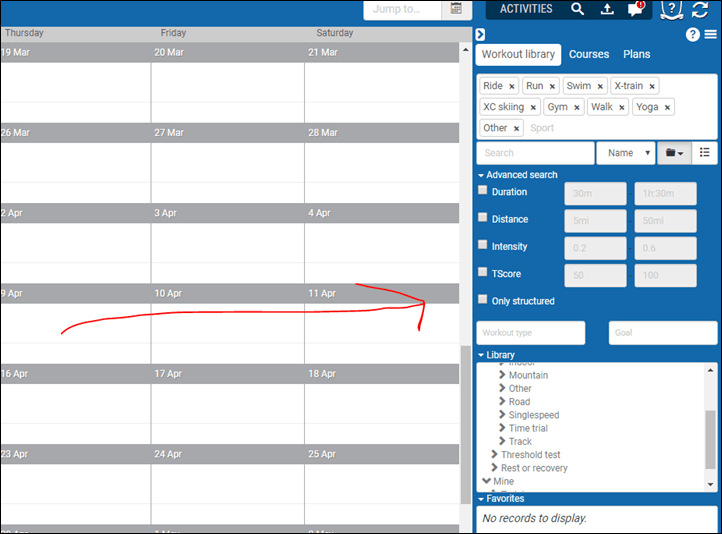Remove the Other sport filter
Viewport: 722px width, 534px height.
pyautogui.click(x=516, y=129)
